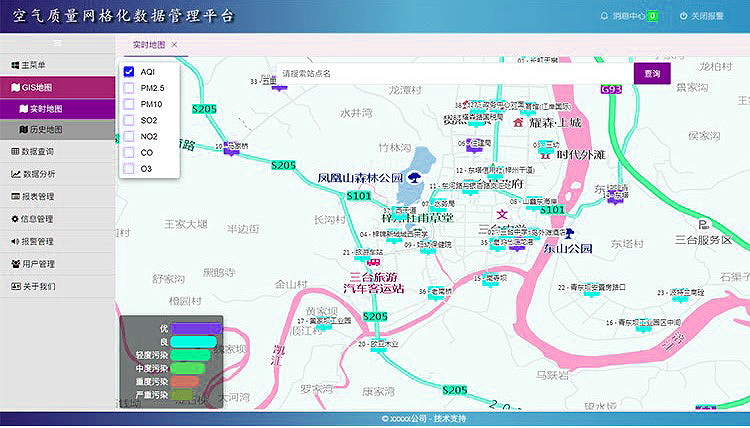Click the 凤凰山森林公园 tree icon on the map
750x428 pixels.
pos(413,178)
